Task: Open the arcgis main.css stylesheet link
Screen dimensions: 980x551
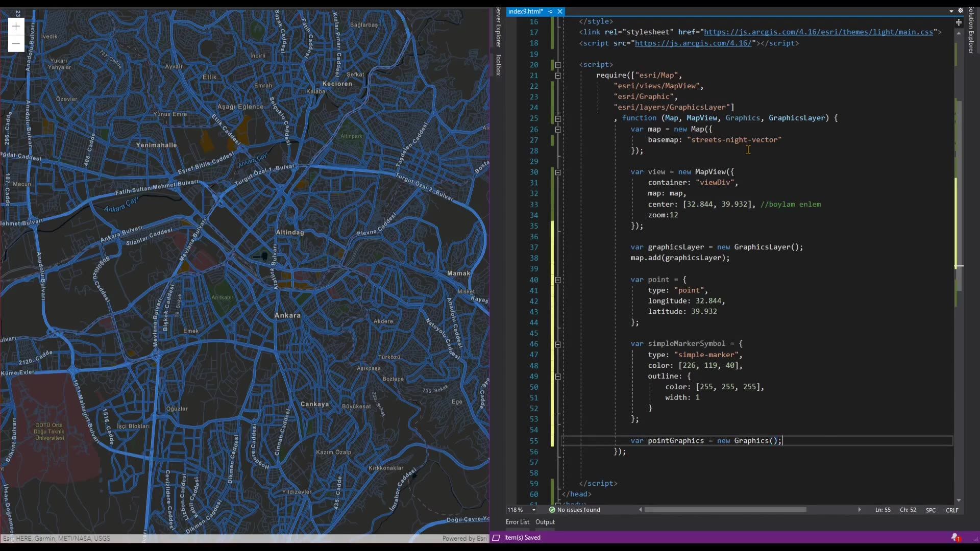Action: coord(818,32)
